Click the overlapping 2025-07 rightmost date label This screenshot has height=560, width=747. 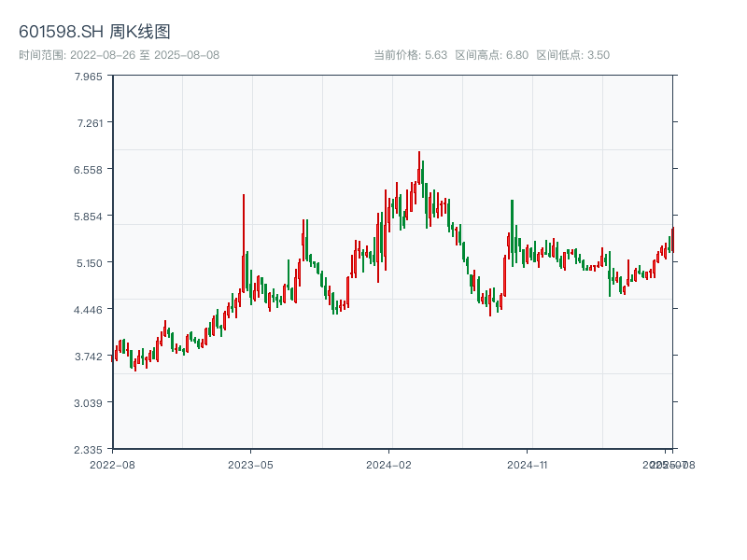tap(665, 464)
